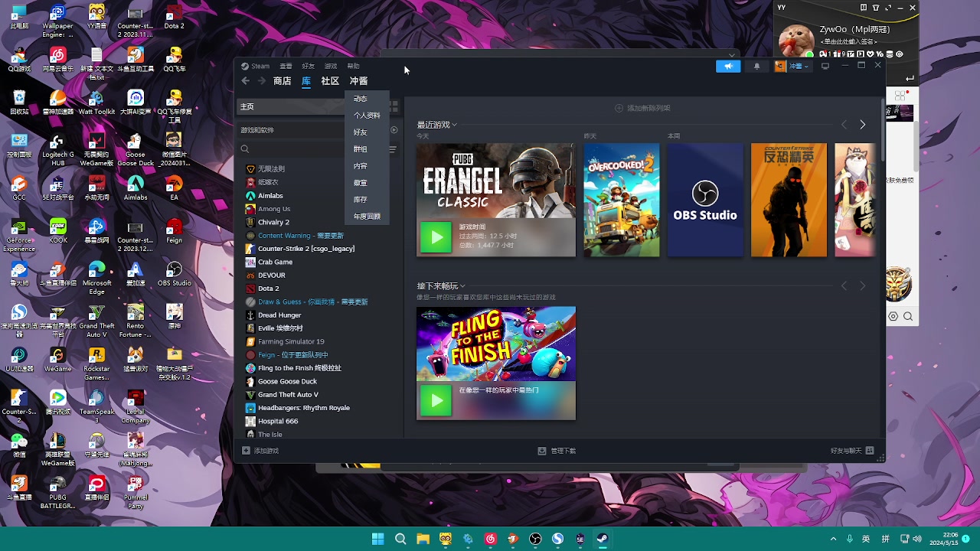Select Aimlabs in the game list
This screenshot has height=551, width=980.
coord(270,196)
